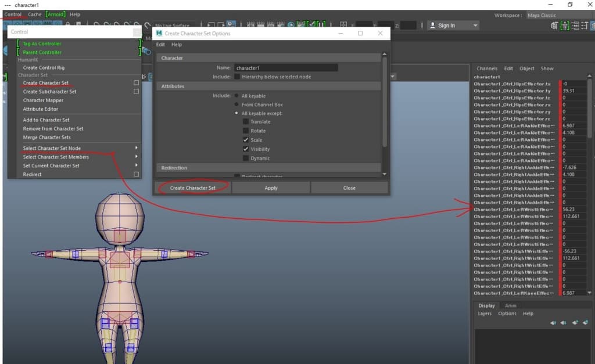Edit the character Name input field

pos(286,68)
